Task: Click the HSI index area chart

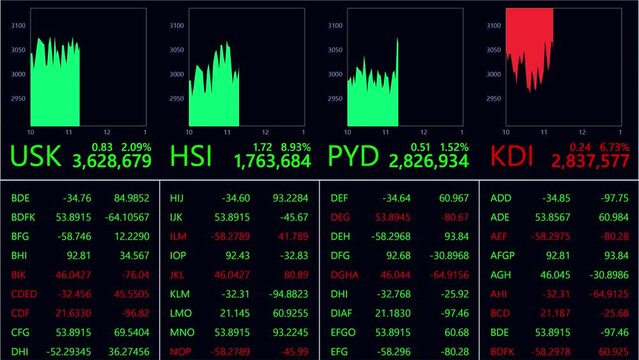Action: pyautogui.click(x=247, y=67)
